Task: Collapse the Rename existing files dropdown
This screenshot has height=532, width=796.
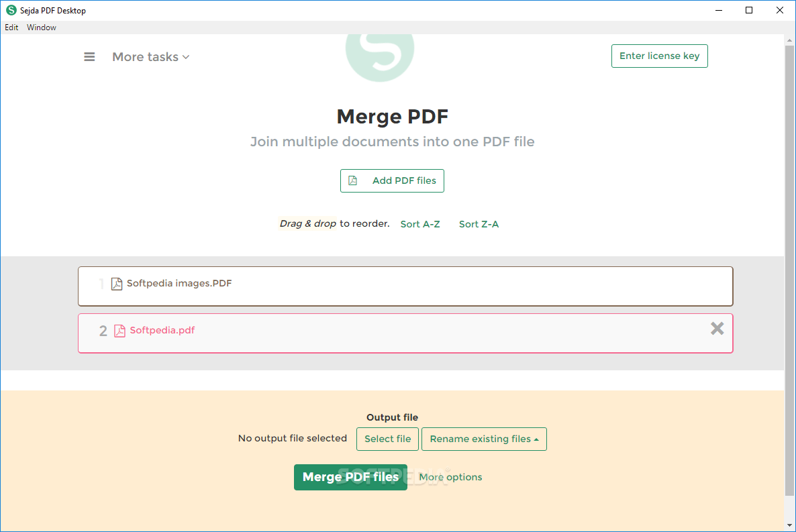Action: [484, 439]
